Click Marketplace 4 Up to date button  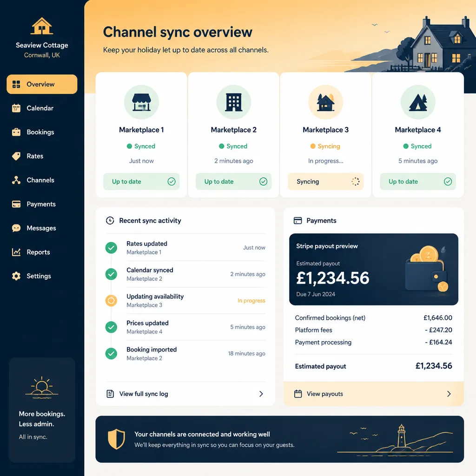[418, 182]
